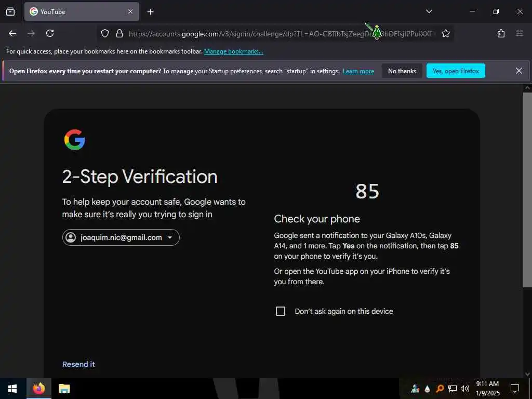Viewport: 532px width, 399px height.
Task: Click the verification number 85
Action: pos(367,191)
